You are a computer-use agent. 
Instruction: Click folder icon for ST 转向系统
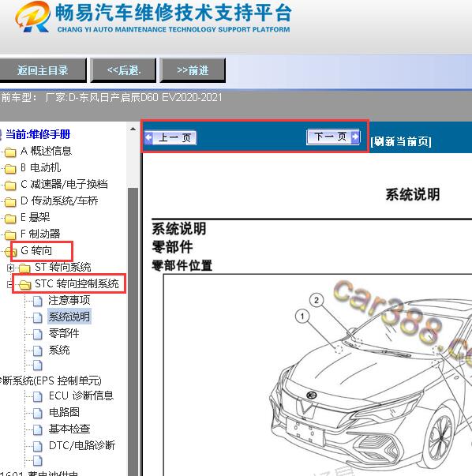point(24,268)
